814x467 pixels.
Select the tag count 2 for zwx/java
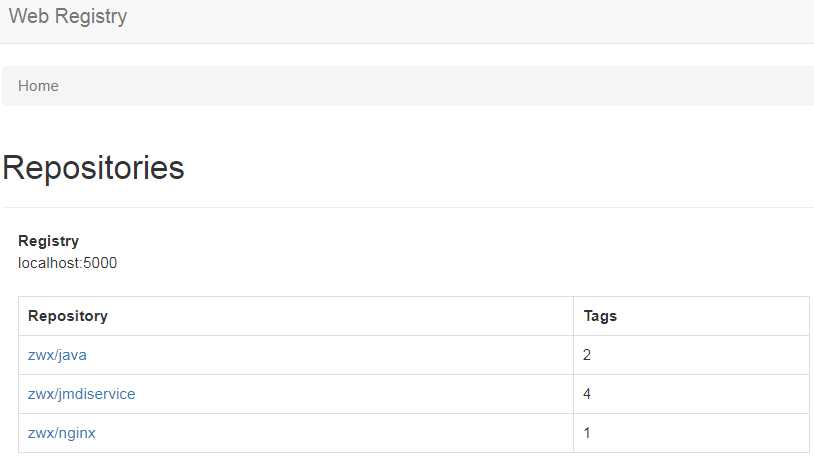[x=587, y=355]
